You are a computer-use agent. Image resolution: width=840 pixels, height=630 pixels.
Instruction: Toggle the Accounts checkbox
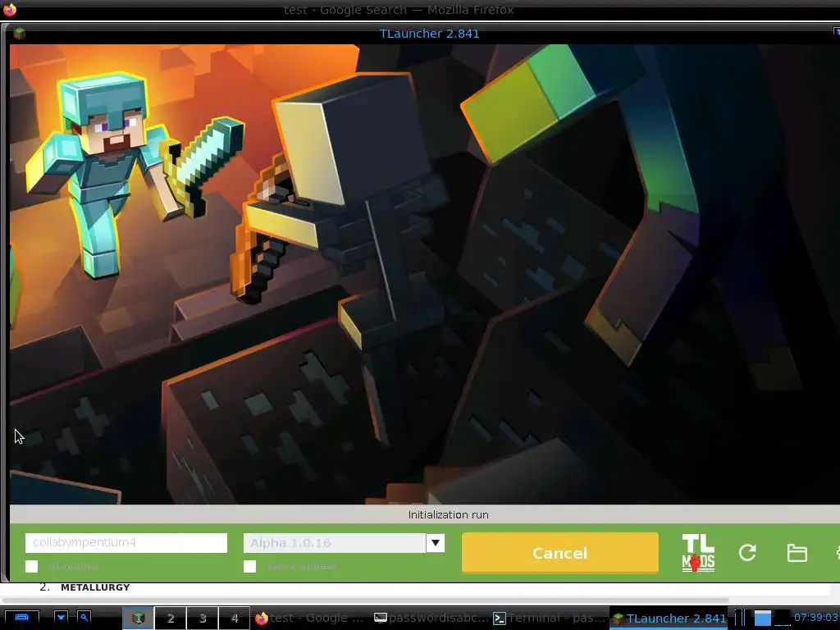coord(32,566)
